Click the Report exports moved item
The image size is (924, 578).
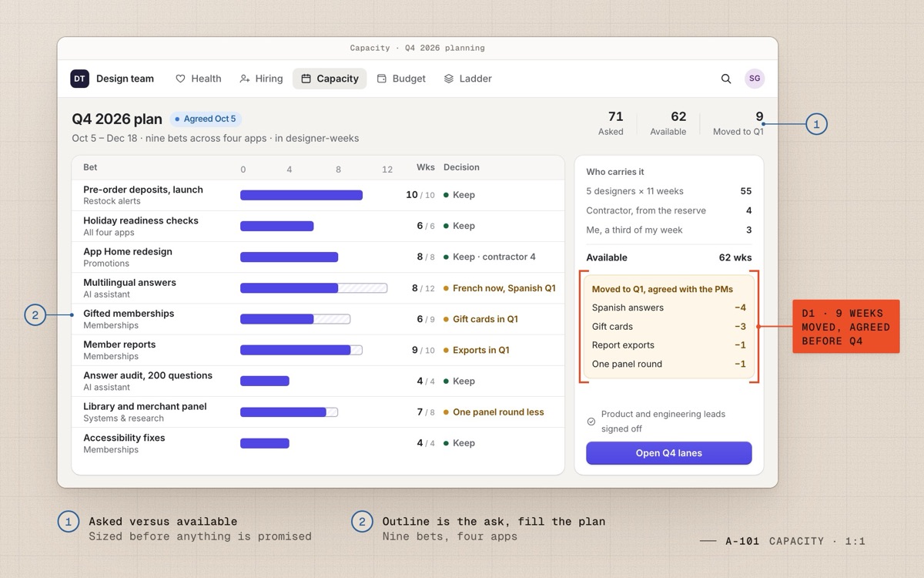tap(669, 345)
